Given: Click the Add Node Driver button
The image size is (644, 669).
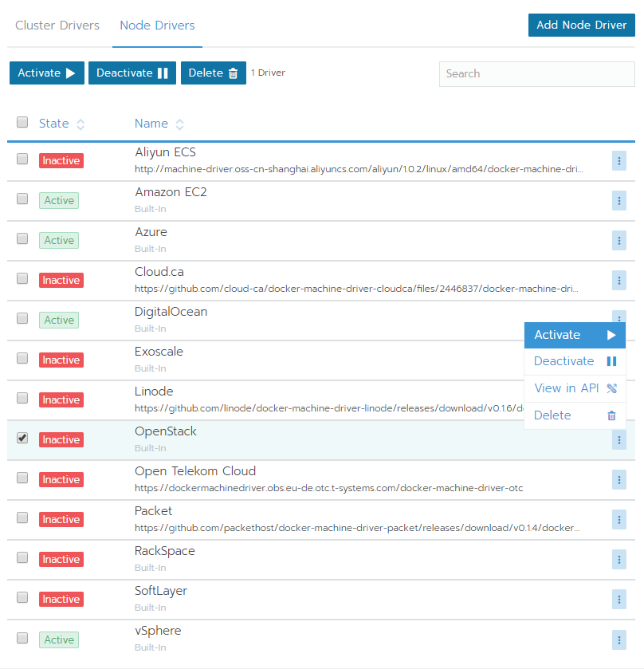Looking at the screenshot, I should 581,26.
